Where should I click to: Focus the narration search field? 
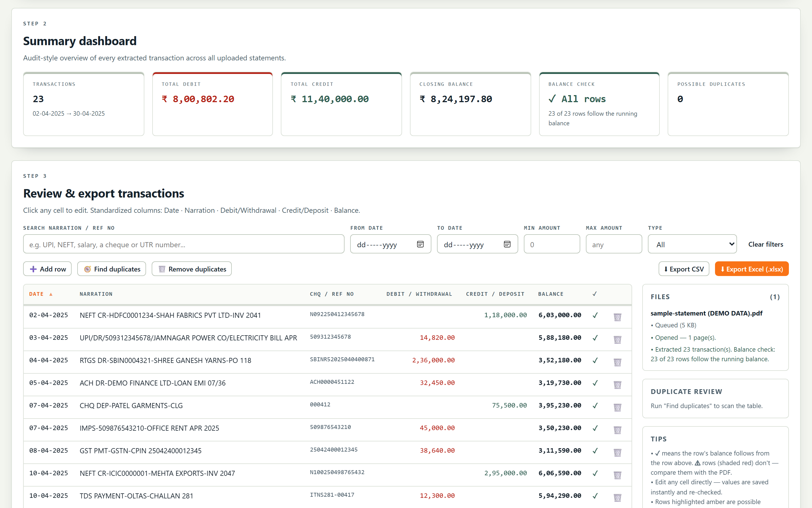pos(184,244)
